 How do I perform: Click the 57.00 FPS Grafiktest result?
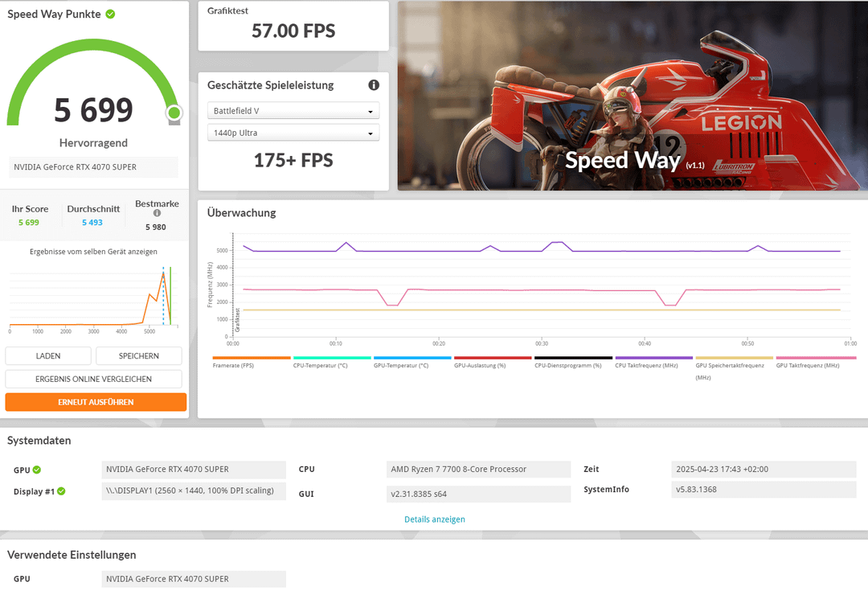tap(293, 31)
